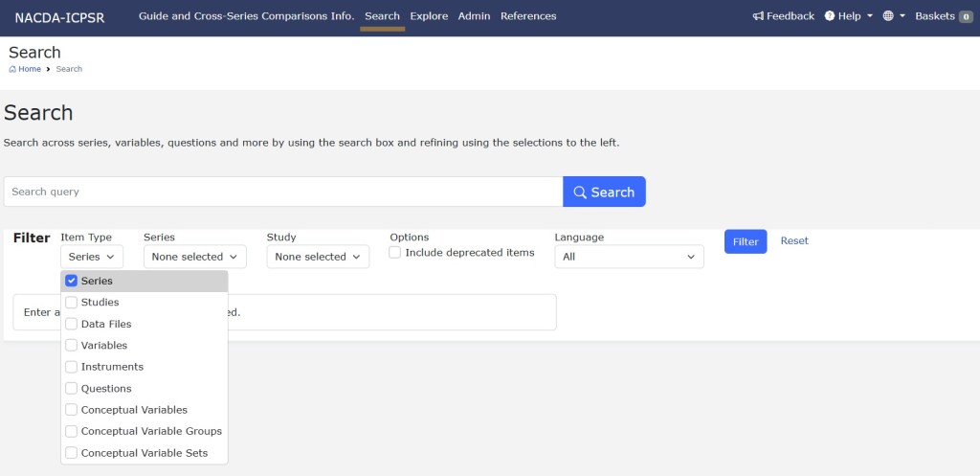
Task: Open Baskets counter in the header
Action: (x=944, y=16)
